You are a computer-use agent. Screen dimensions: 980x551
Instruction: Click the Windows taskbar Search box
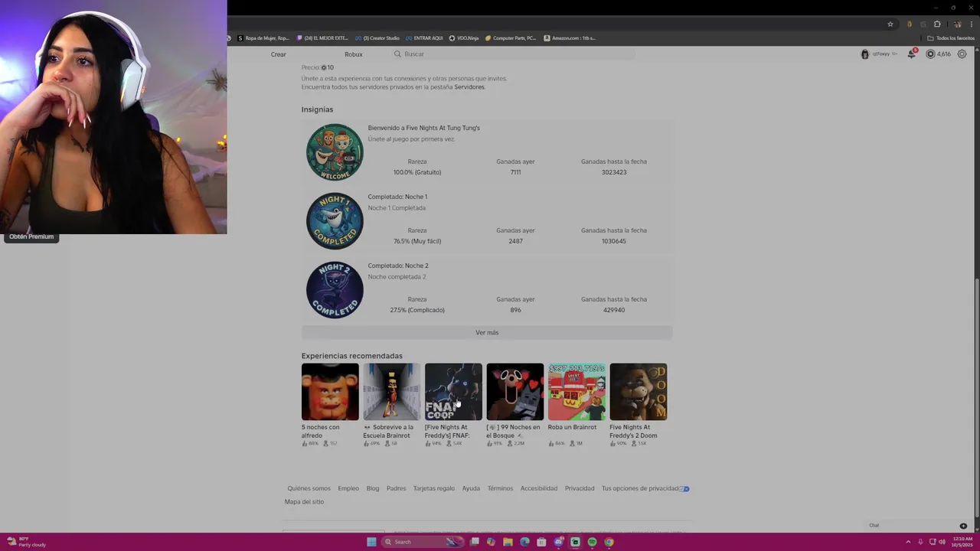423,542
